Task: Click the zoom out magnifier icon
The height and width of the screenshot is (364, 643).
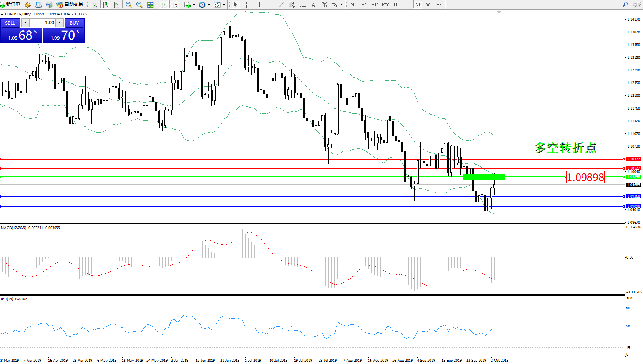Action: pos(139,5)
